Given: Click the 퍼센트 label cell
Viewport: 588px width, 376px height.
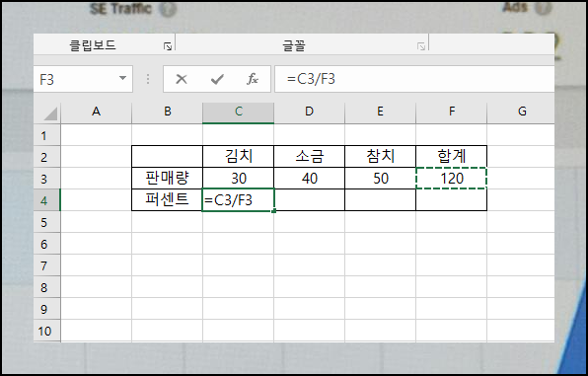Looking at the screenshot, I should pos(168,199).
